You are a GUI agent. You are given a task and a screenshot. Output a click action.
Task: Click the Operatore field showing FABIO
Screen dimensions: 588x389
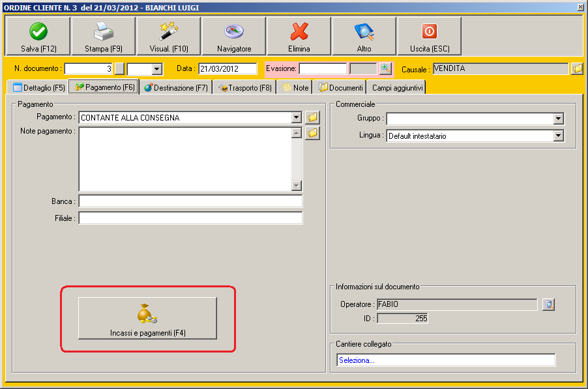[x=457, y=304]
